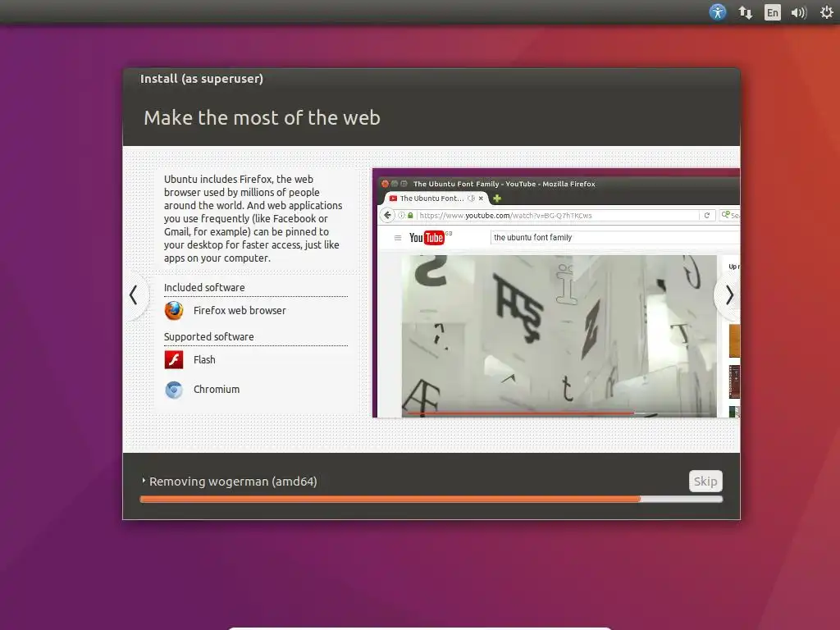The height and width of the screenshot is (630, 840).
Task: Click the Removing wogerman (amd64) status text
Action: coord(233,482)
